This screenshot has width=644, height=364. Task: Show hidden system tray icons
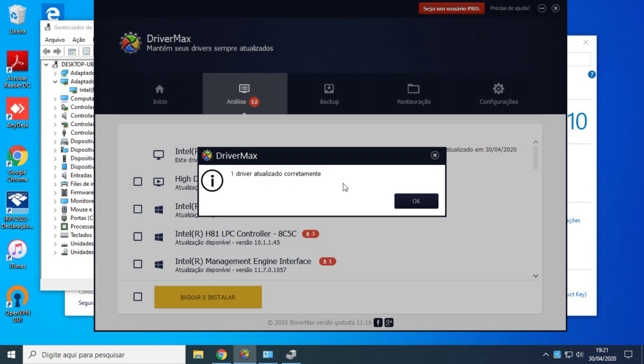545,355
